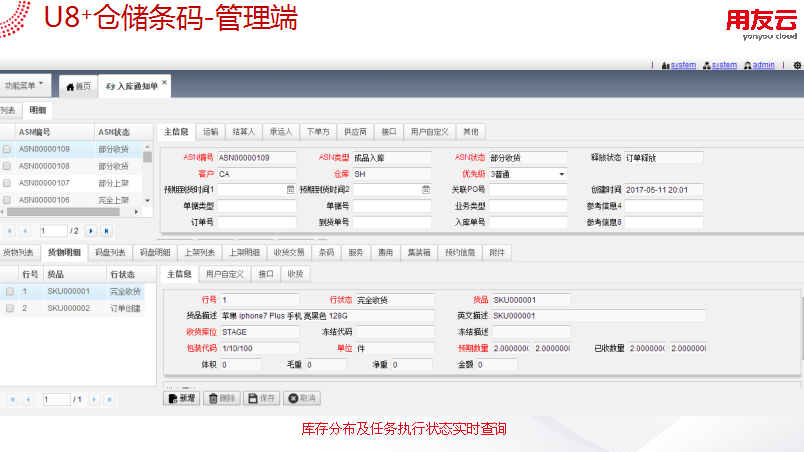
Task: Switch to the 附件 tab
Action: click(x=497, y=252)
